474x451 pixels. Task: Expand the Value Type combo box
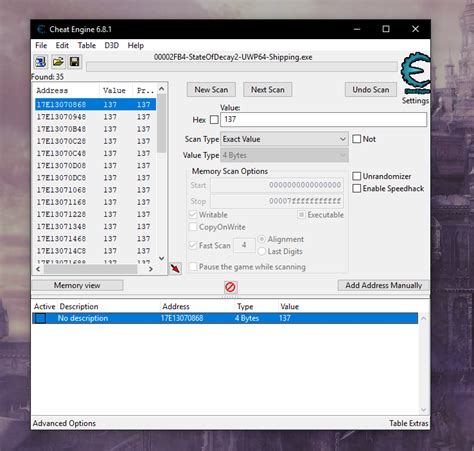pyautogui.click(x=284, y=155)
